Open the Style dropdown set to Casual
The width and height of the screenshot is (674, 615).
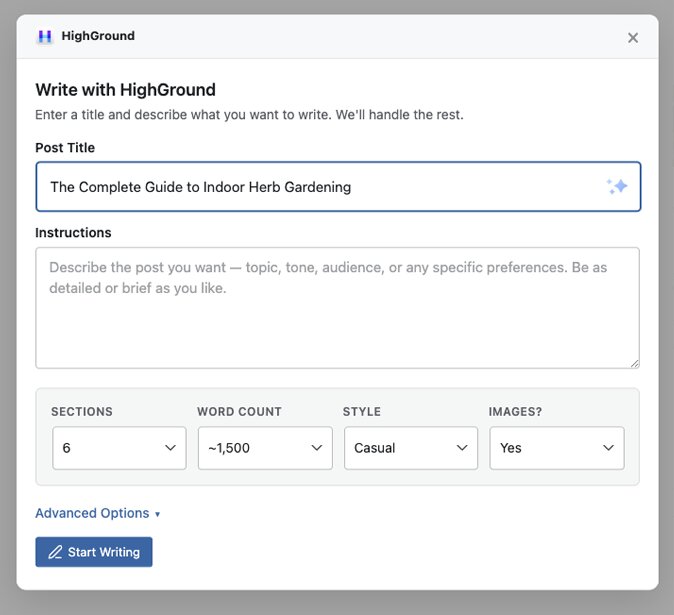(411, 448)
